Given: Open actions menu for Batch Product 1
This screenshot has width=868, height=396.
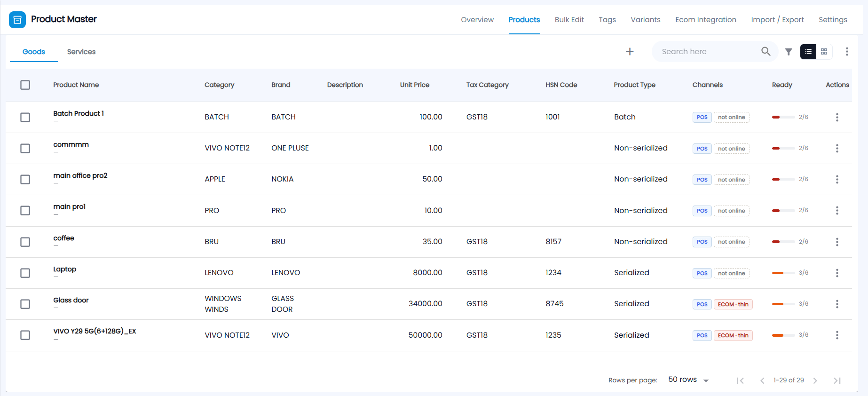Looking at the screenshot, I should tap(837, 117).
